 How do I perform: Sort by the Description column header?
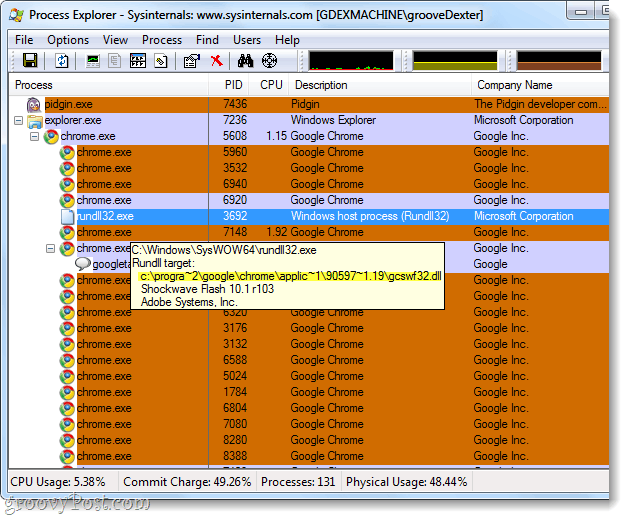pos(380,85)
